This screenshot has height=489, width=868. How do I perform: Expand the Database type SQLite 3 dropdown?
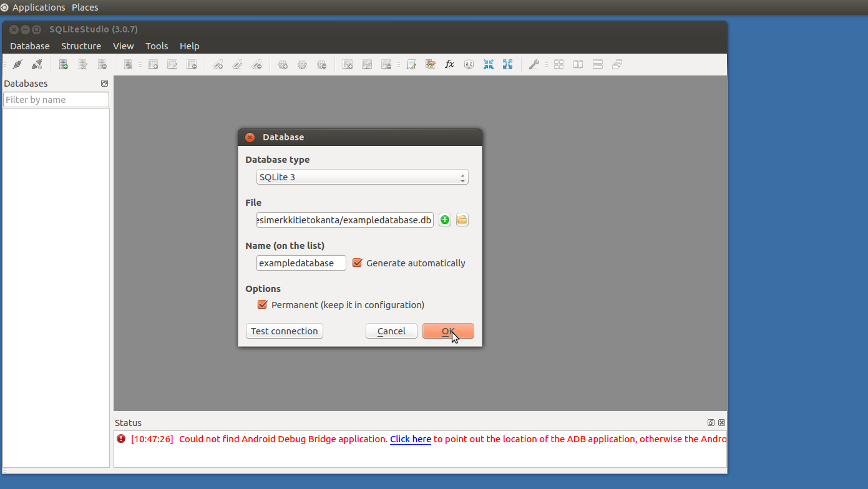click(x=362, y=177)
